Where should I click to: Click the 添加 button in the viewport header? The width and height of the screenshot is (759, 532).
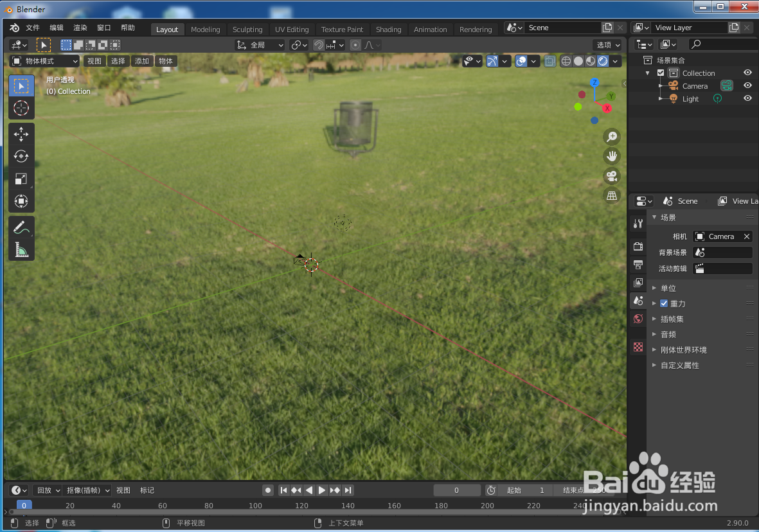click(x=142, y=60)
